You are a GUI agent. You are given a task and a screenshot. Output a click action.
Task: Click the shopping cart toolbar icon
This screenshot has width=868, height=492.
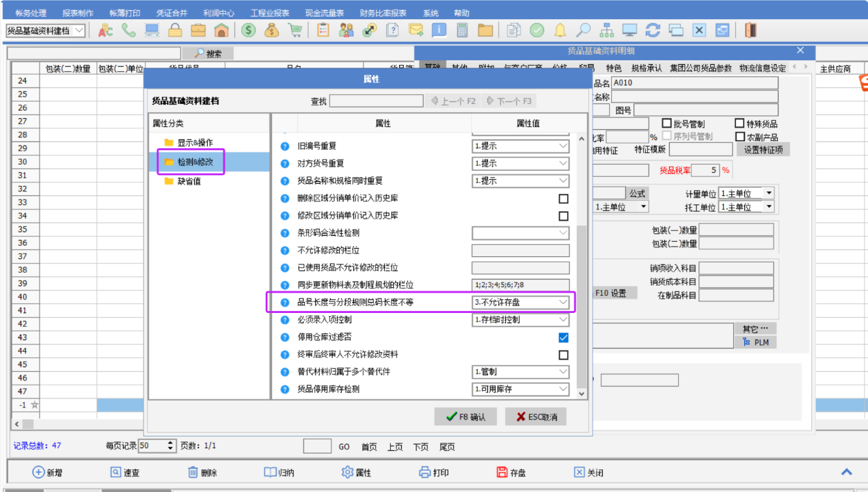pos(295,30)
